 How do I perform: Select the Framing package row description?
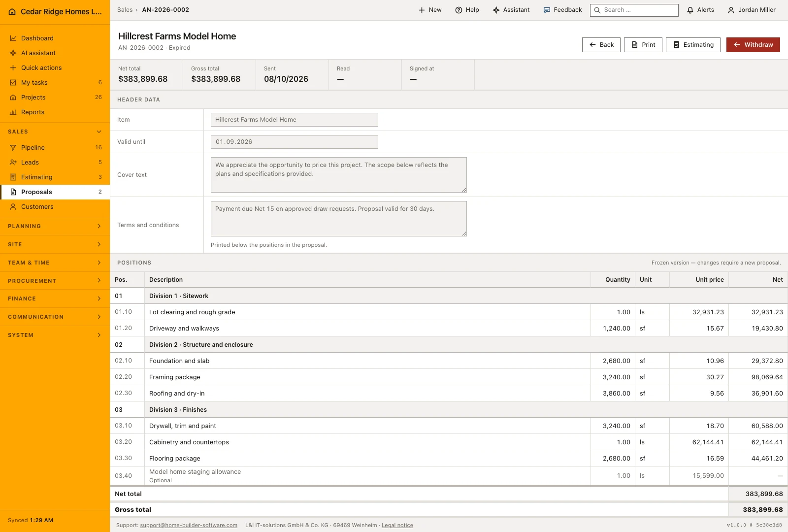pyautogui.click(x=175, y=377)
